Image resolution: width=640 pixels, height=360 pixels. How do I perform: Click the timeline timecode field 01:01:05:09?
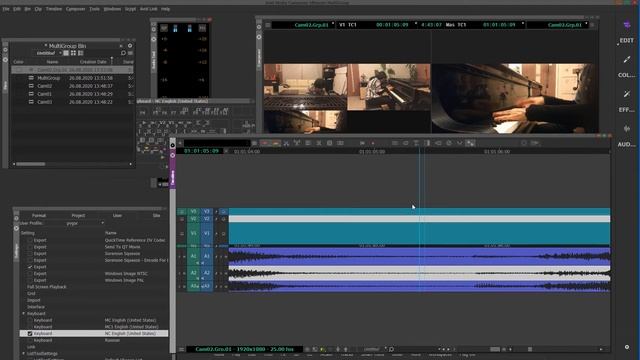(201, 151)
